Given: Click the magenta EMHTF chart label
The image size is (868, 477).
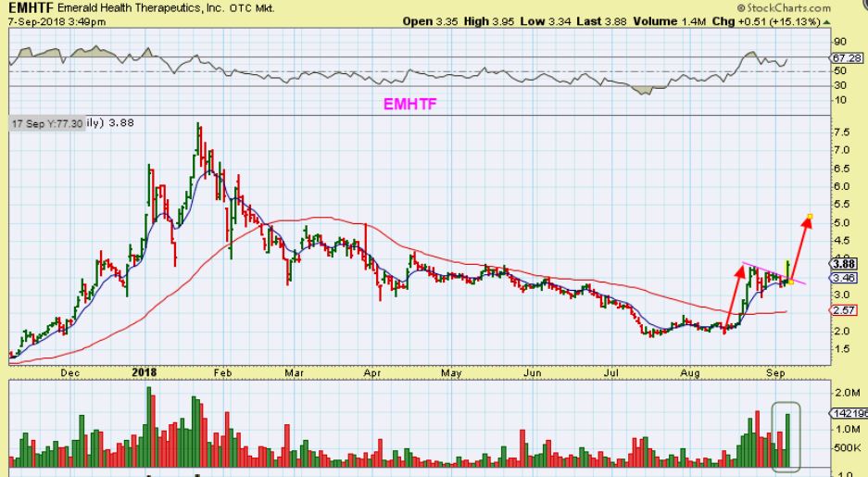Looking at the screenshot, I should tap(410, 104).
